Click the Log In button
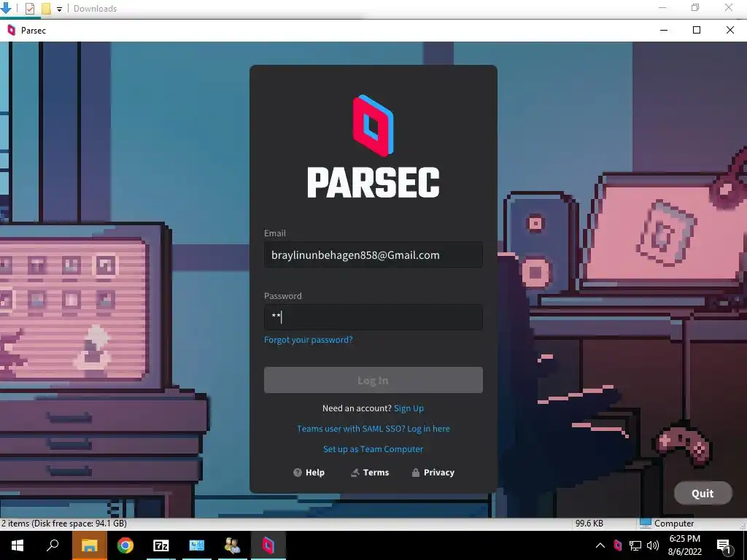 click(x=373, y=380)
